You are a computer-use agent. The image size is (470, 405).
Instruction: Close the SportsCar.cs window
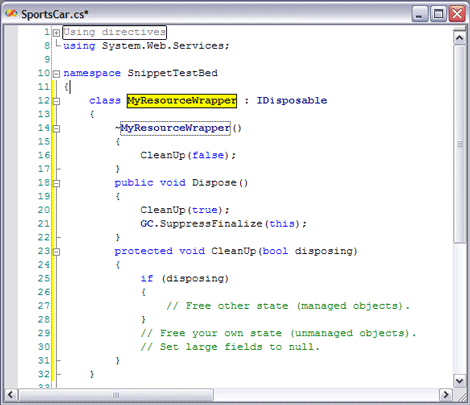(x=457, y=14)
